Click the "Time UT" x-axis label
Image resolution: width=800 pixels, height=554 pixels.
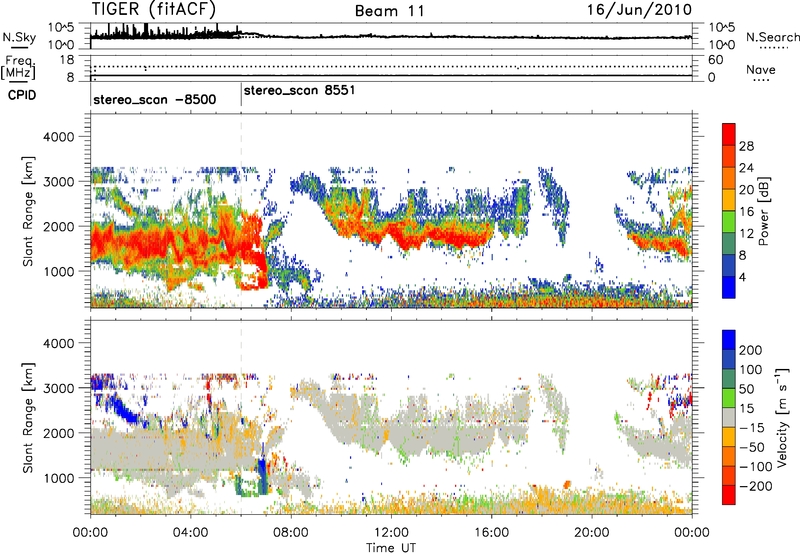(391, 548)
